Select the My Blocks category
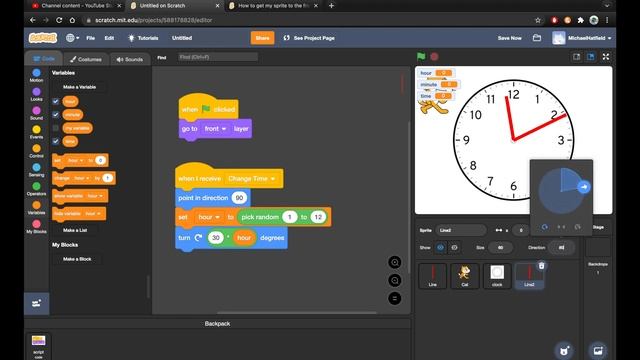 [x=36, y=227]
